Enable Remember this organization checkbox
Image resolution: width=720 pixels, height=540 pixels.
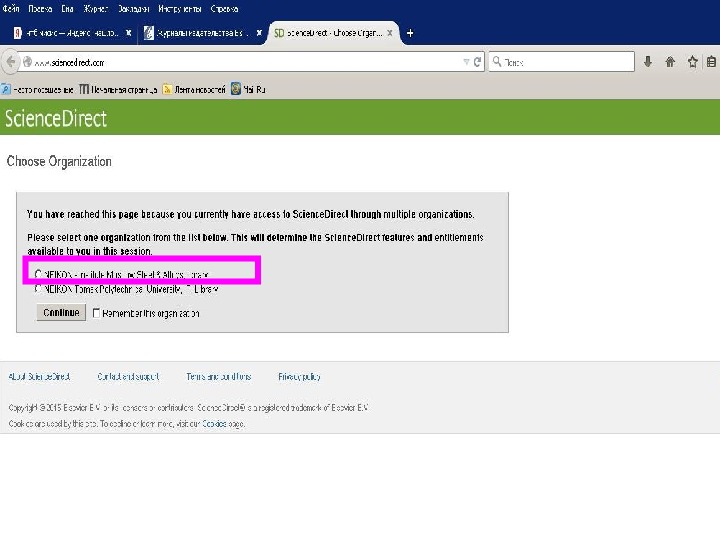click(x=96, y=313)
